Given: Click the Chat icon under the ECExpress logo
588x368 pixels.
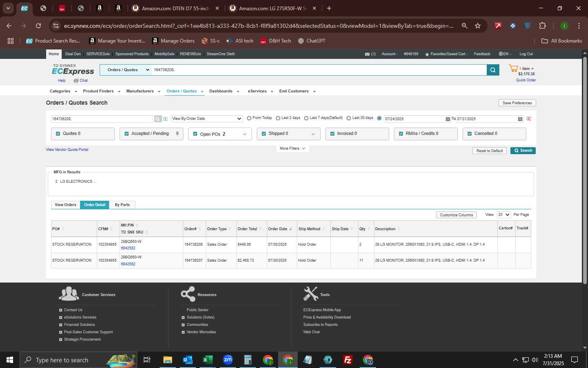Looking at the screenshot, I should (x=76, y=81).
